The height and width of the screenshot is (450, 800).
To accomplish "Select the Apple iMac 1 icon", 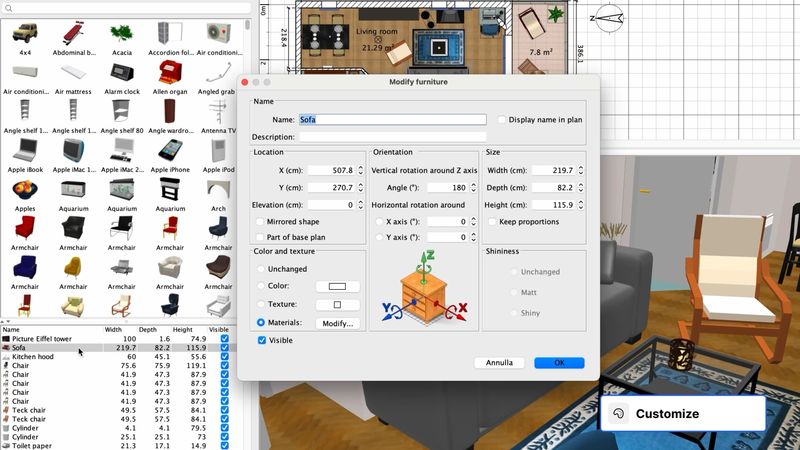I will point(73,150).
